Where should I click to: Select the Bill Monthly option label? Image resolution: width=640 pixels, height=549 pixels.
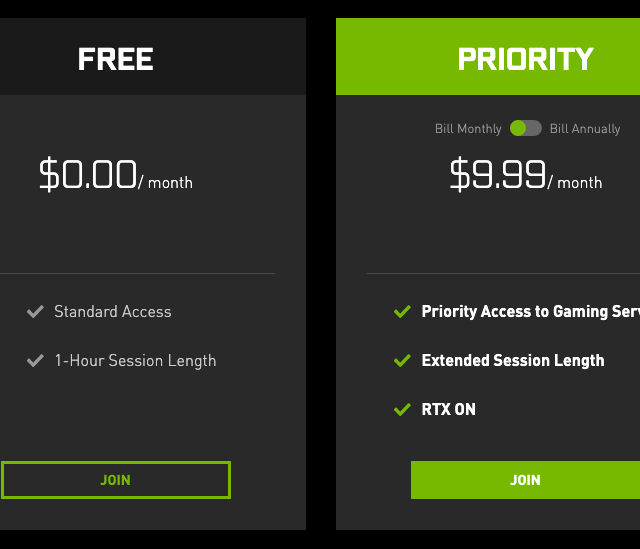(x=468, y=129)
